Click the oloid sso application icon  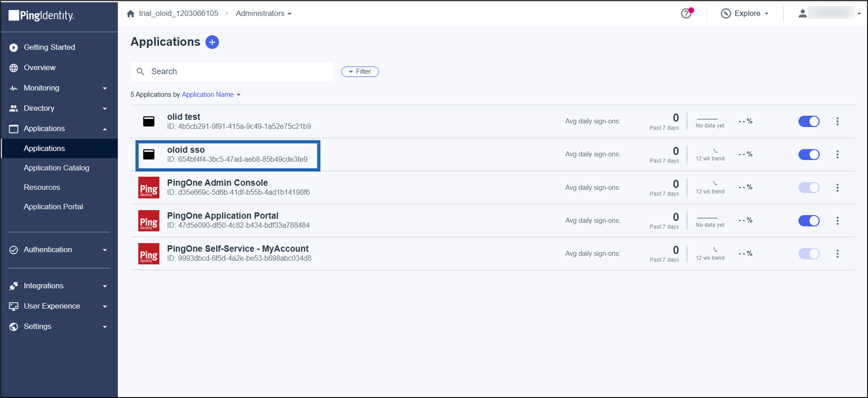149,154
